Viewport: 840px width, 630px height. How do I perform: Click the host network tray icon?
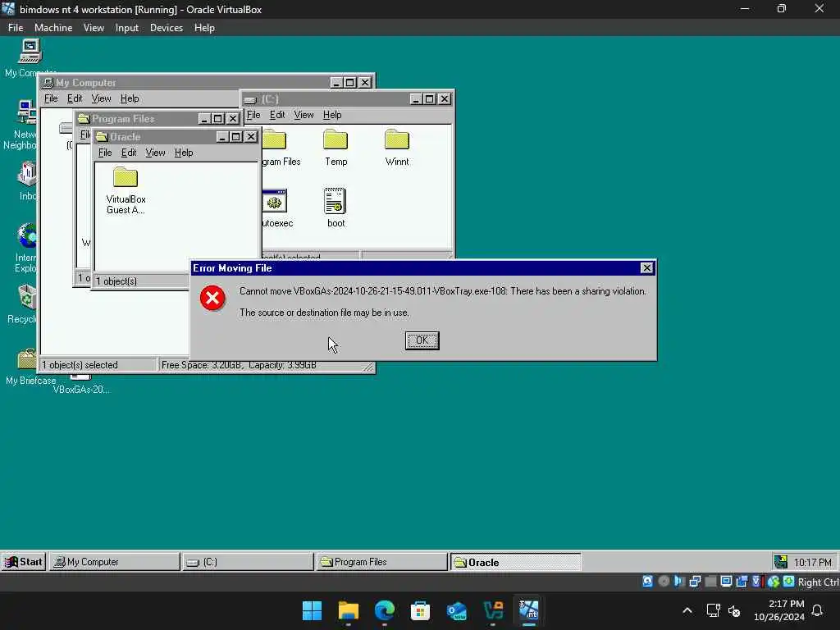[713, 610]
